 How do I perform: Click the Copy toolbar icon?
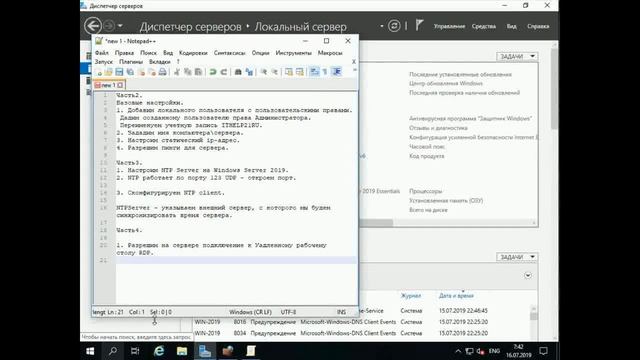(x=188, y=72)
